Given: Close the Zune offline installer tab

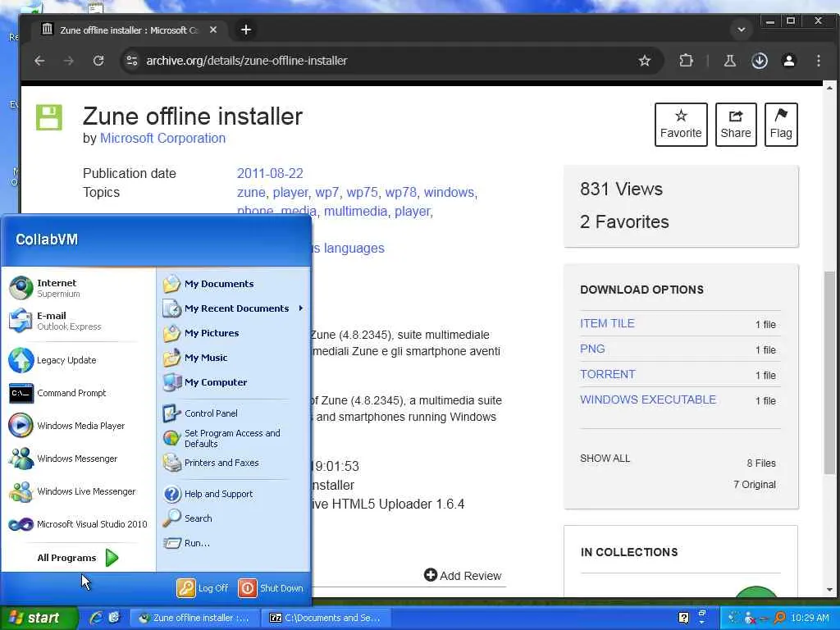Looking at the screenshot, I should pos(212,30).
